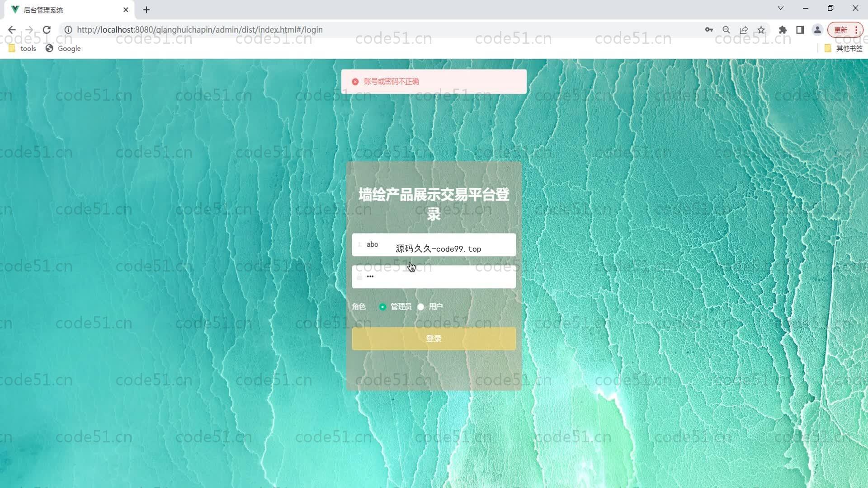Image resolution: width=868 pixels, height=488 pixels.
Task: Go forward with the browser forward arrow
Action: 29,30
